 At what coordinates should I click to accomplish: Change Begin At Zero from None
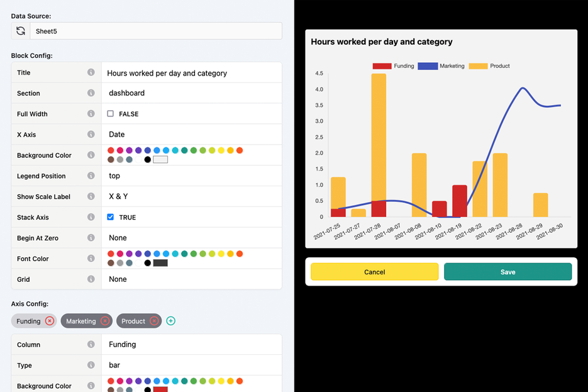pos(189,238)
